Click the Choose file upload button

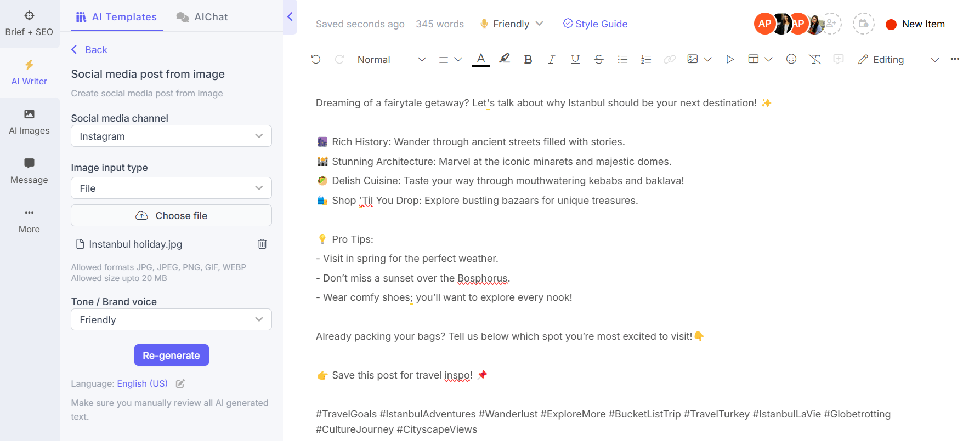pos(171,215)
